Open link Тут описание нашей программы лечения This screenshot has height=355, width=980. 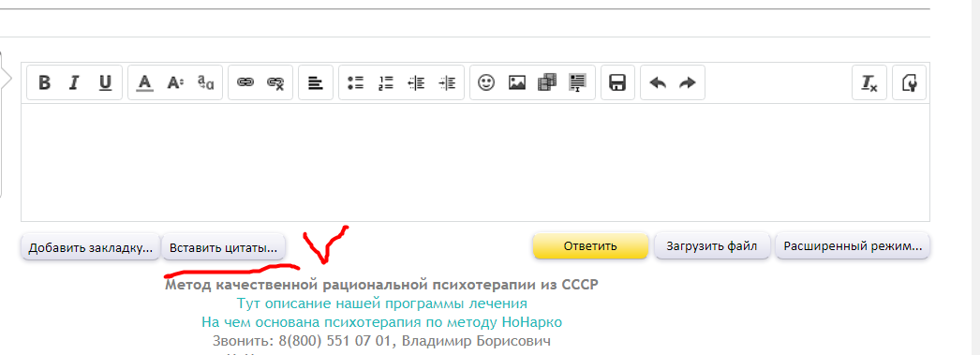(x=382, y=303)
